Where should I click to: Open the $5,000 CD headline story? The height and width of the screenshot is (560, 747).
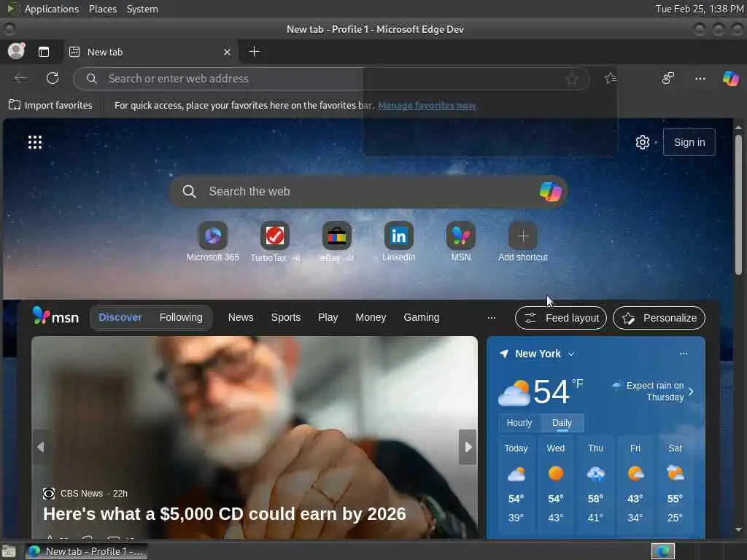click(225, 514)
